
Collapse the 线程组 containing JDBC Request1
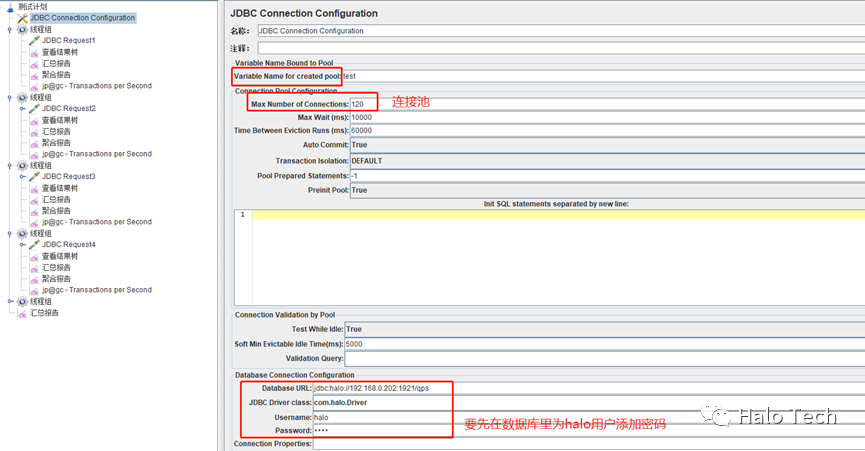point(9,30)
